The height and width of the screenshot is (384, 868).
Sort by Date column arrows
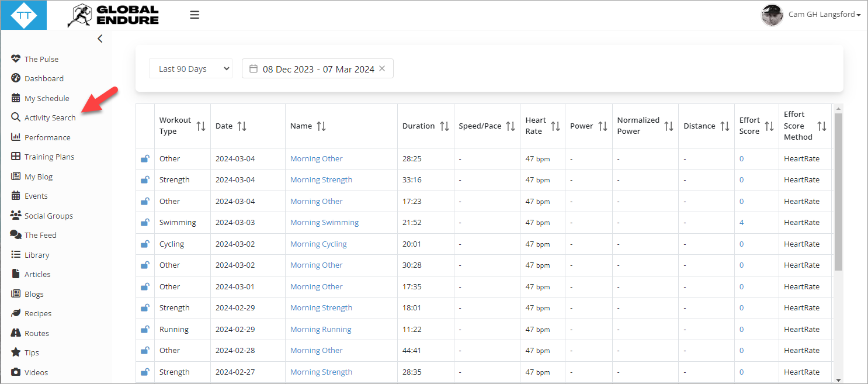[242, 126]
